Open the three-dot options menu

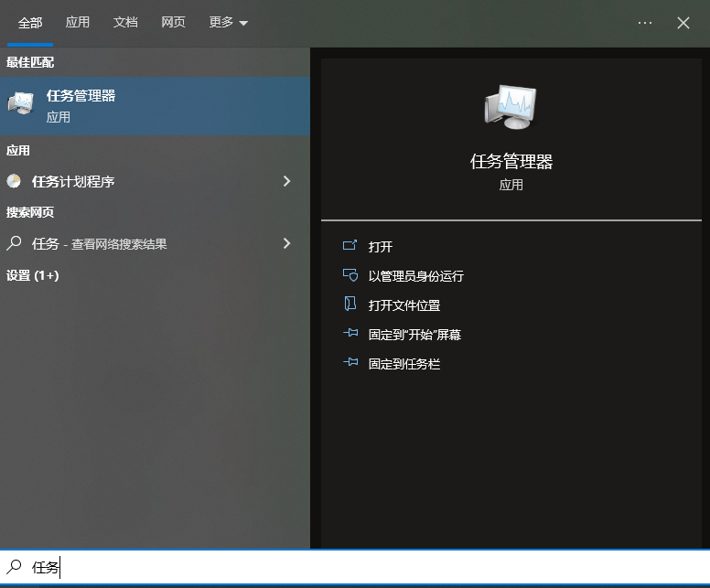click(x=645, y=23)
